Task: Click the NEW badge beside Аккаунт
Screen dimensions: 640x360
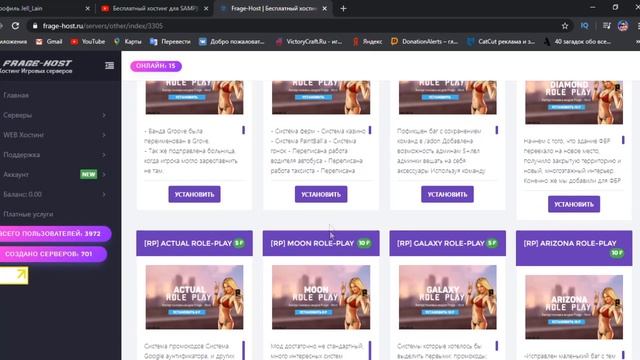Action: [x=88, y=174]
